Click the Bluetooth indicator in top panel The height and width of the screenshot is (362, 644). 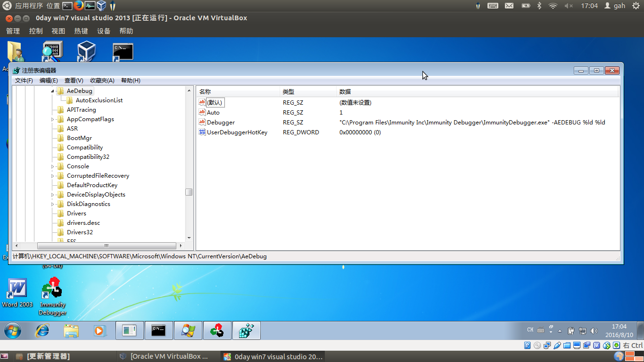coord(539,6)
